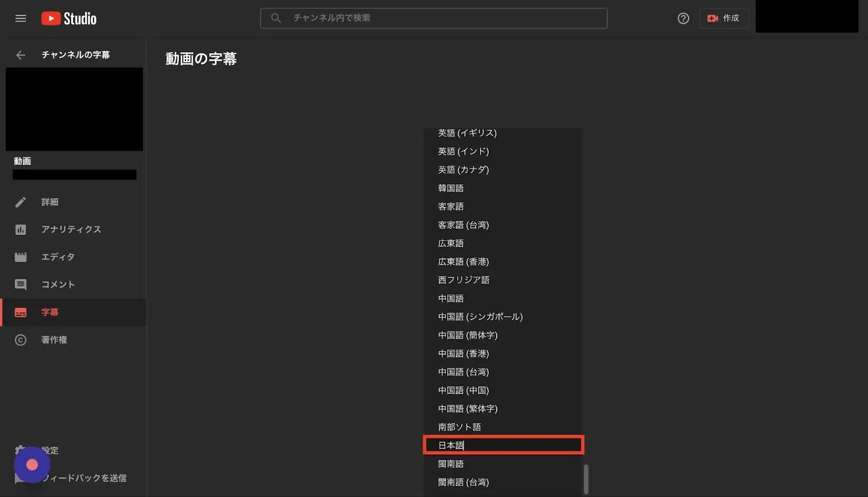The height and width of the screenshot is (497, 868).
Task: Open the help question mark icon
Action: (x=683, y=18)
